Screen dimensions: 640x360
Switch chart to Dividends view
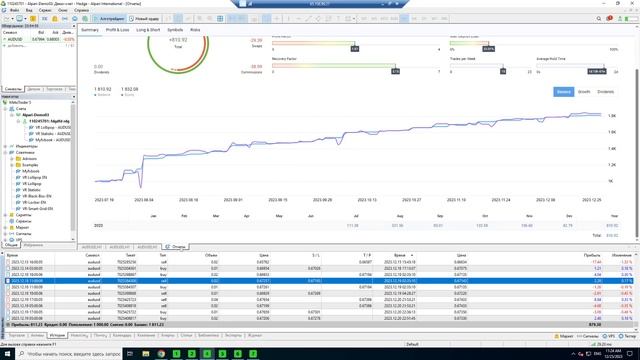606,92
